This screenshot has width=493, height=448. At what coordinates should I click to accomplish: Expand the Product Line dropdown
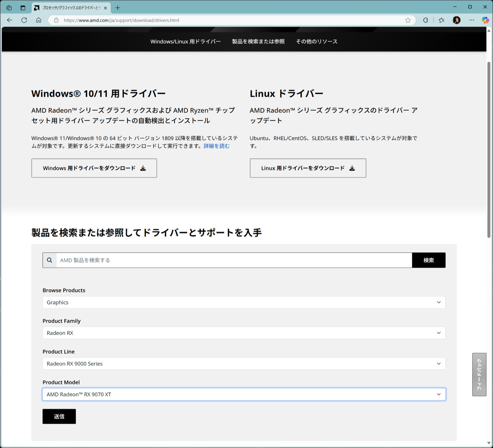244,364
